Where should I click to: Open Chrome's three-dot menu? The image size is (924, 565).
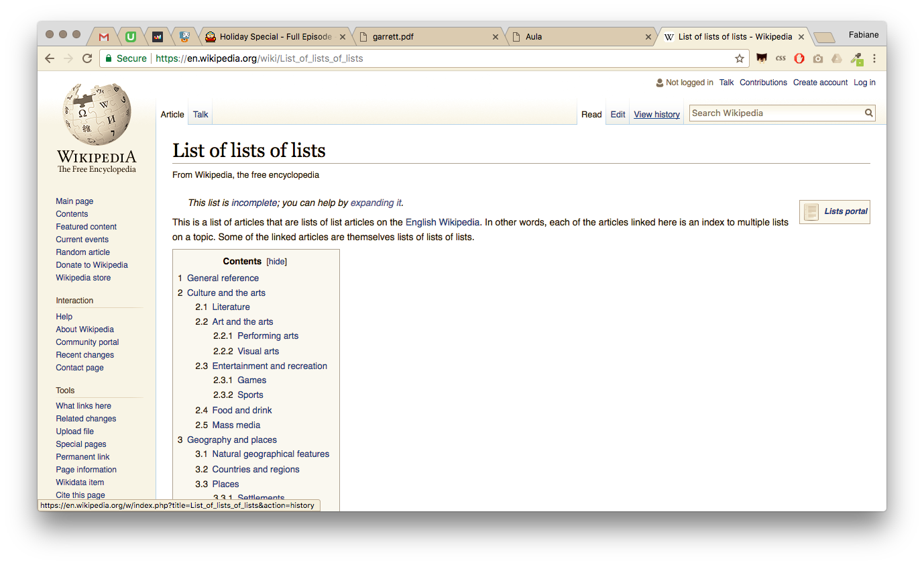click(x=874, y=58)
